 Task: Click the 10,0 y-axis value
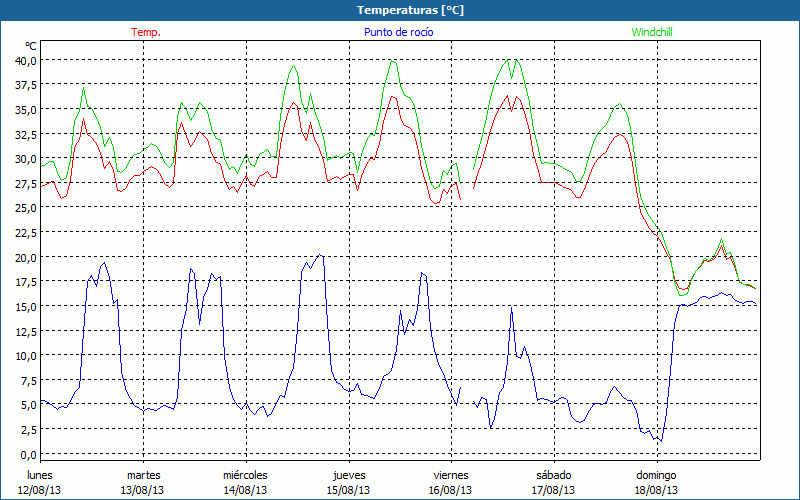[x=25, y=355]
